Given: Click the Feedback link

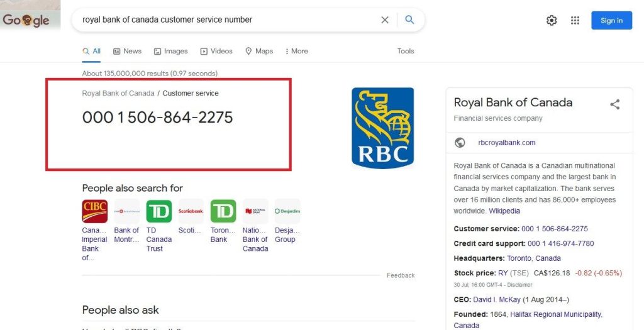Looking at the screenshot, I should point(401,275).
